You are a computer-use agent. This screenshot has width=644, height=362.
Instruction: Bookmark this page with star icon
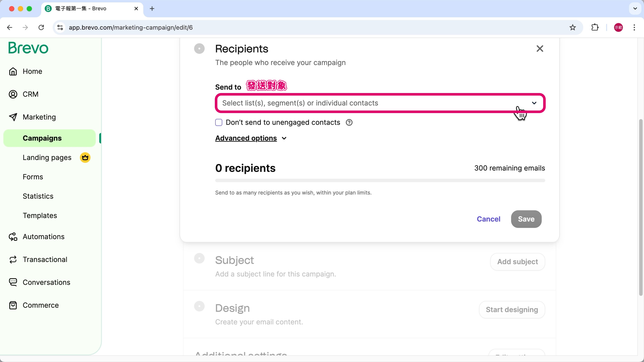point(573,27)
